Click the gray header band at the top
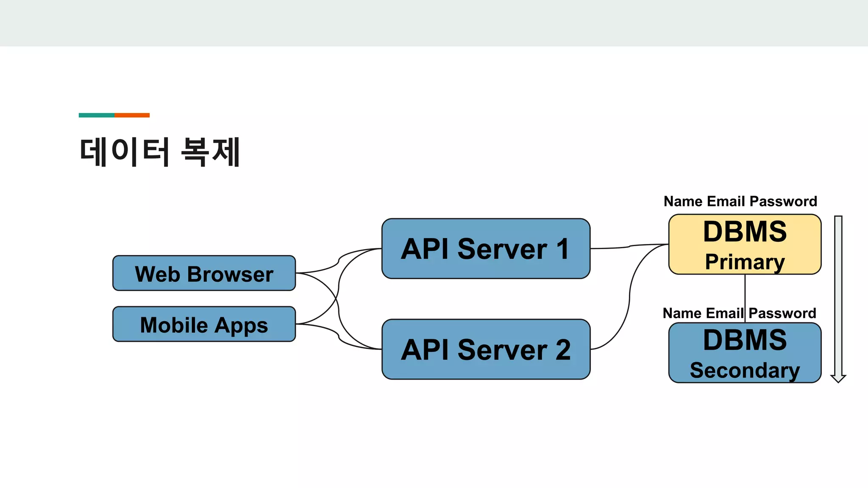Viewport: 868px width, 488px height. point(434,23)
